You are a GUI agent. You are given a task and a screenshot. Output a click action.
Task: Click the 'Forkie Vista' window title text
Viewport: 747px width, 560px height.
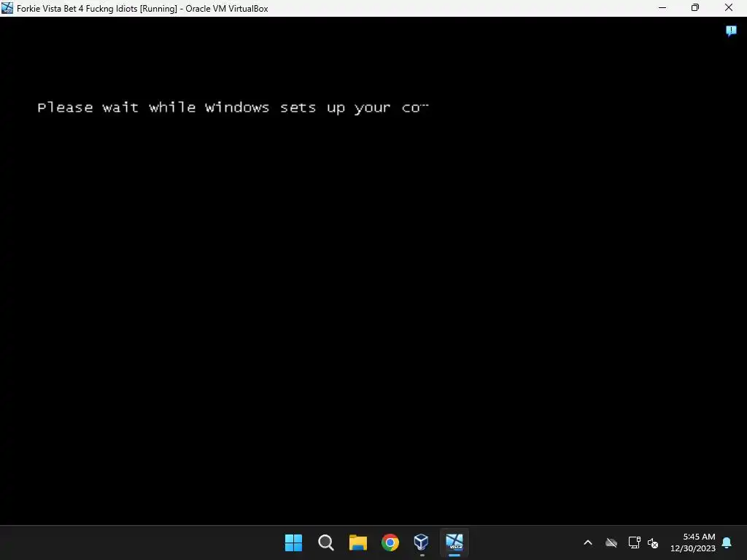click(x=142, y=9)
